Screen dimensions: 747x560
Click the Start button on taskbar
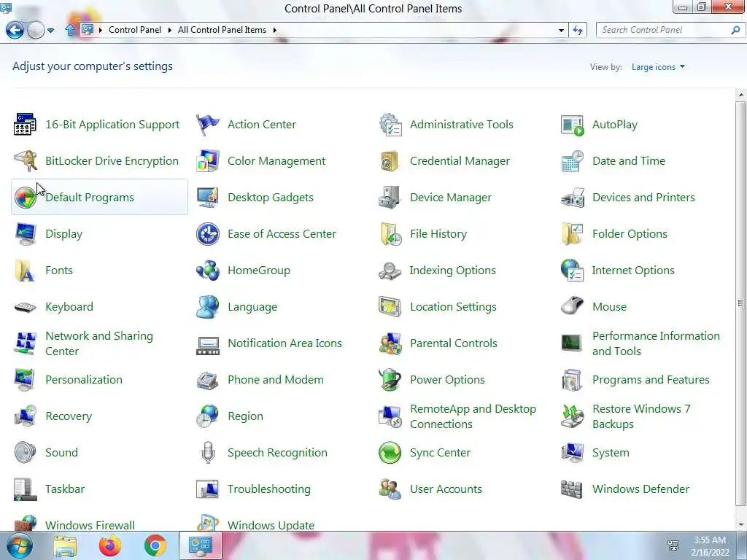point(19,545)
